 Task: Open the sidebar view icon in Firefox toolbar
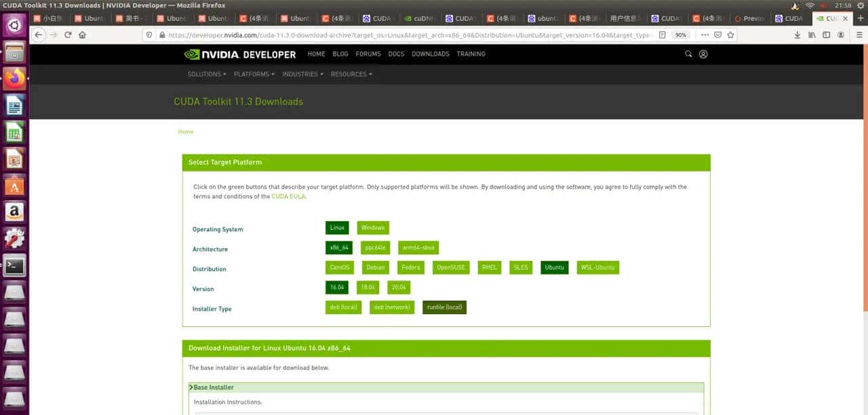pos(826,35)
